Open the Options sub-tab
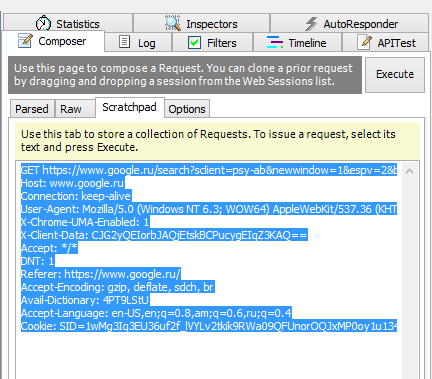The height and width of the screenshot is (379, 432). 187,109
